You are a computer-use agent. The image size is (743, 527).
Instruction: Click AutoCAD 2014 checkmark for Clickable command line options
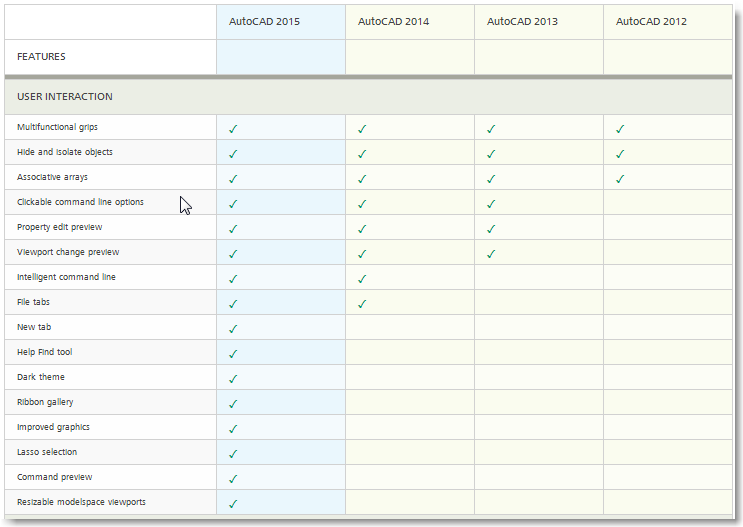(362, 204)
